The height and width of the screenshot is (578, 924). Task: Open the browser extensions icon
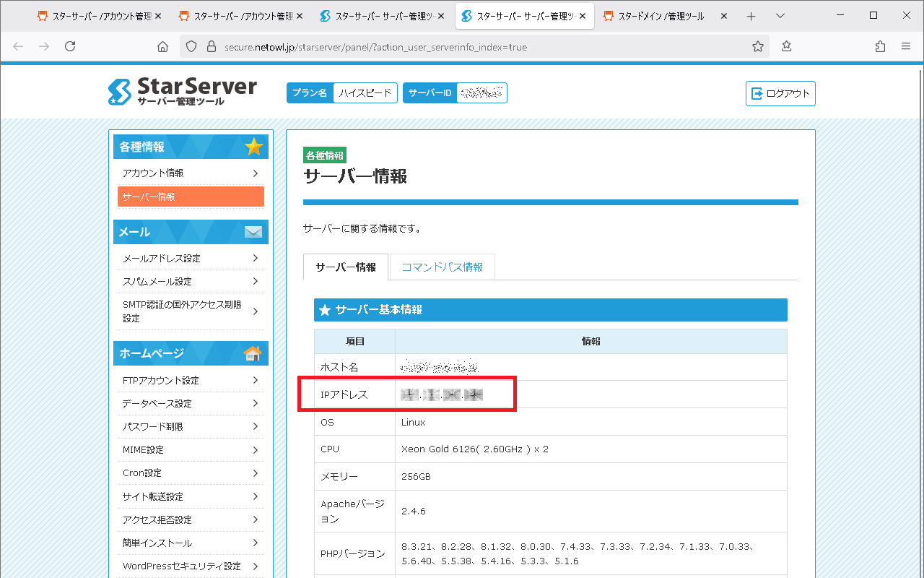[880, 46]
